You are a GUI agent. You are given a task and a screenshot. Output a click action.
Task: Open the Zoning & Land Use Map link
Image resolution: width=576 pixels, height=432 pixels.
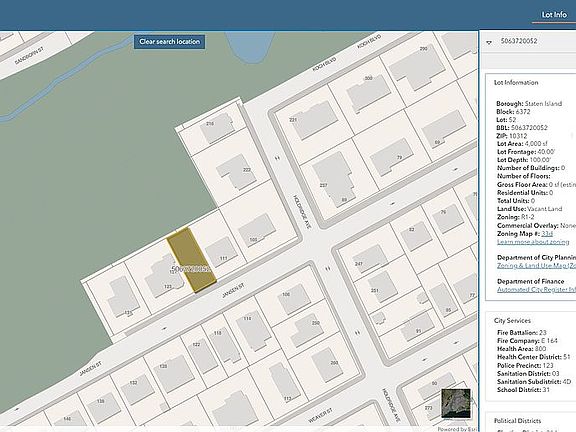(x=536, y=266)
